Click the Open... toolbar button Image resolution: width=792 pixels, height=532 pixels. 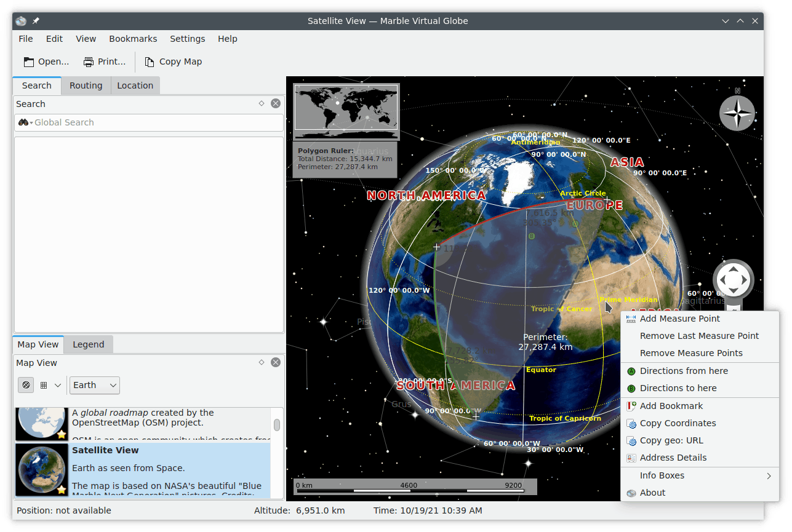tap(46, 62)
